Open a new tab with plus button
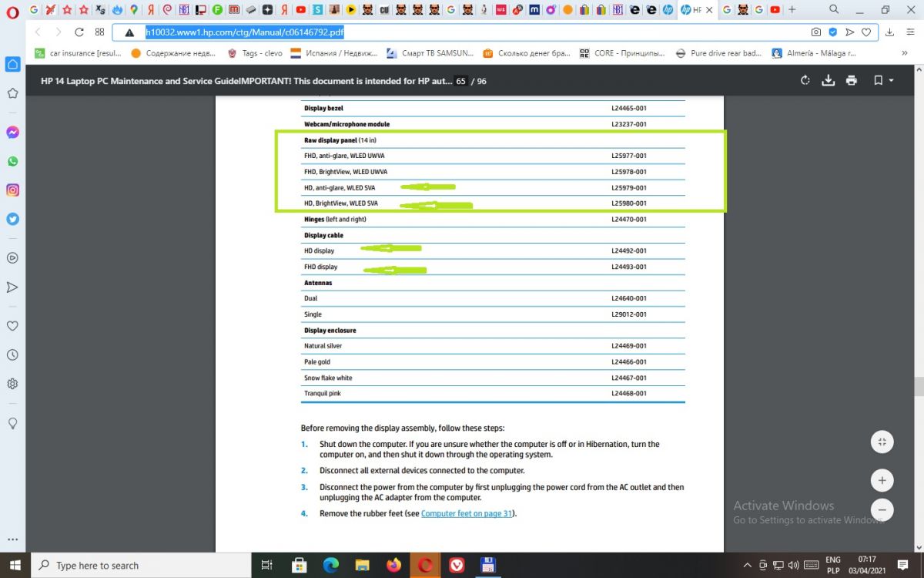Viewport: 924px width, 578px height. tap(792, 10)
